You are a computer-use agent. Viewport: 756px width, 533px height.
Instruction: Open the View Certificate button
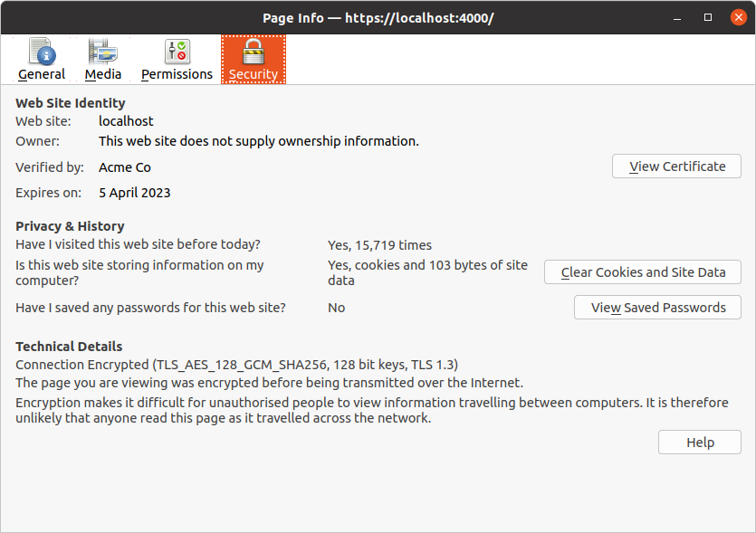[x=676, y=167]
